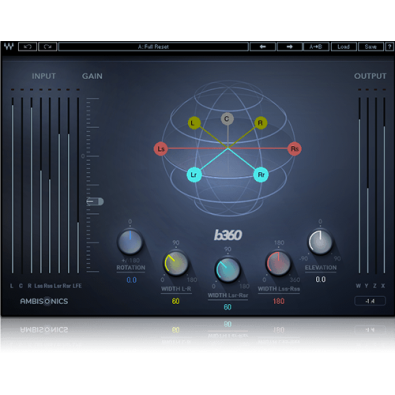The height and width of the screenshot is (395, 395).
Task: Click the INPUT section label
Action: click(44, 76)
